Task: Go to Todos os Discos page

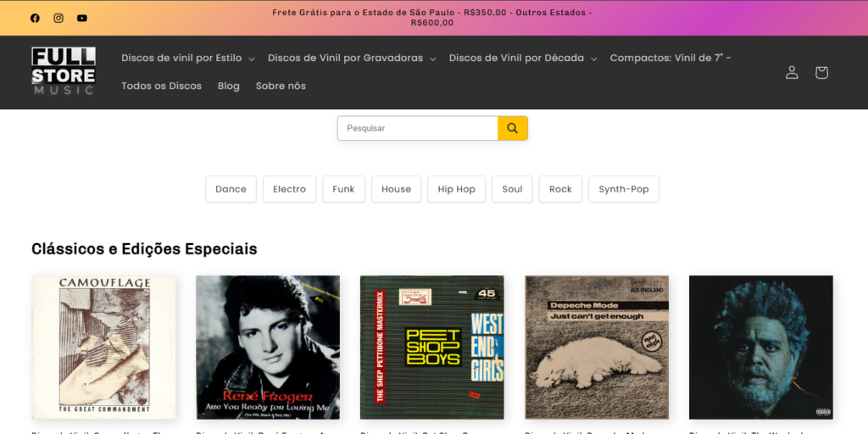Action: click(x=161, y=86)
